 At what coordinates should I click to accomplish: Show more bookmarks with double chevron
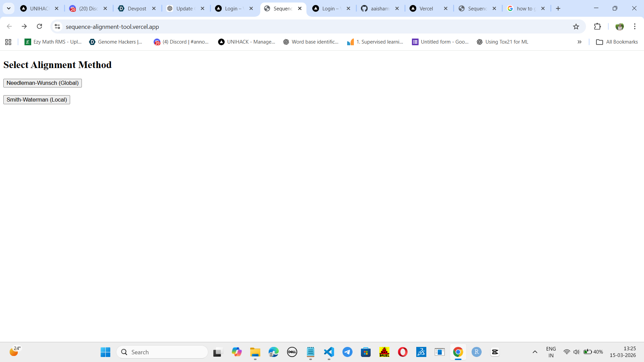(x=579, y=42)
